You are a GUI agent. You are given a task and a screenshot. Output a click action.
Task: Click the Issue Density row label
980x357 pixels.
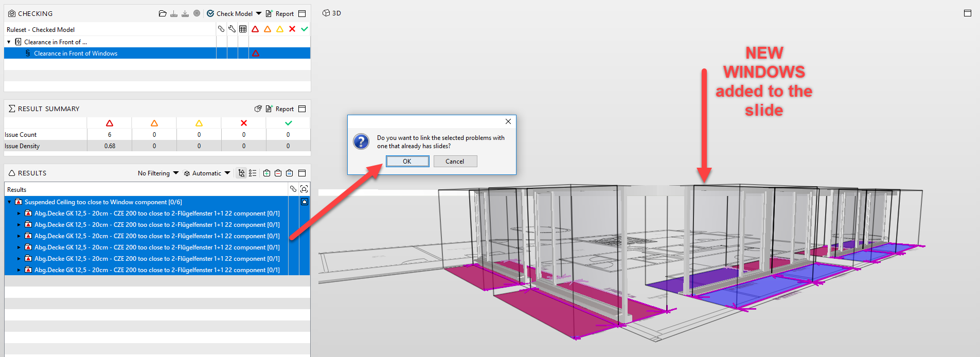click(x=22, y=146)
